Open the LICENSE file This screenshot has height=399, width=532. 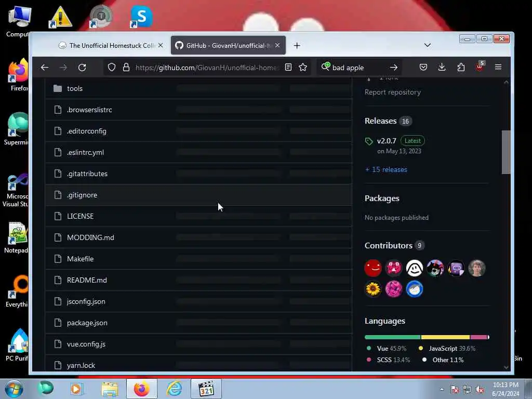coord(80,216)
